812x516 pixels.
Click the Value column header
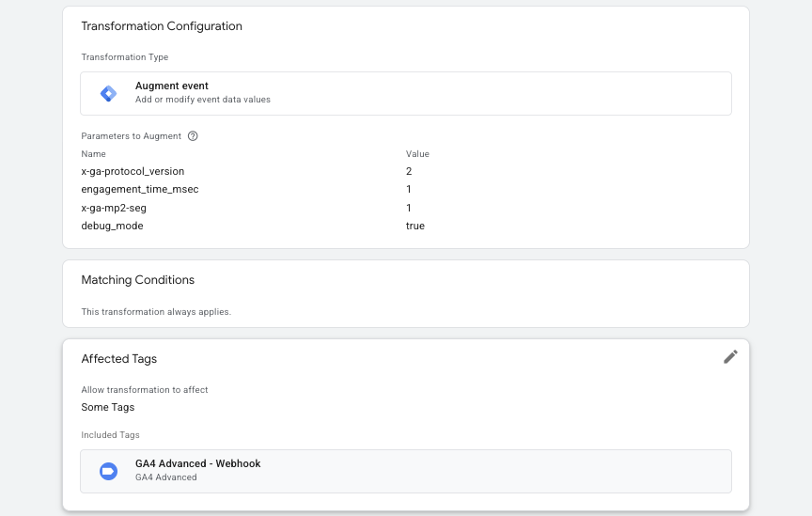coord(417,154)
